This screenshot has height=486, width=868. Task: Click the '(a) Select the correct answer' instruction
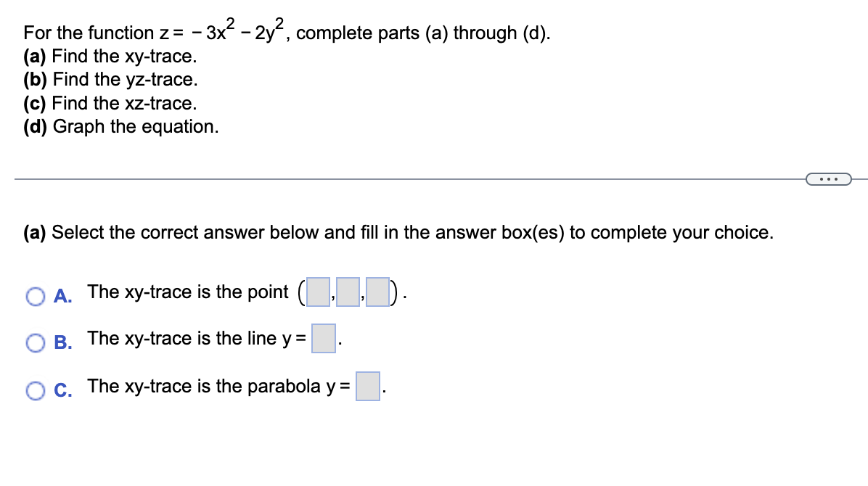(398, 233)
